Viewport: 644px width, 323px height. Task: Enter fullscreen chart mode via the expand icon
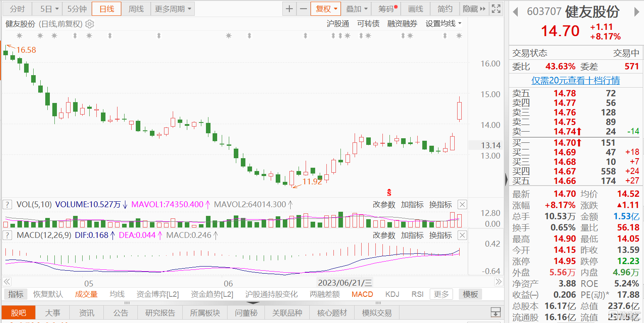coord(495,9)
